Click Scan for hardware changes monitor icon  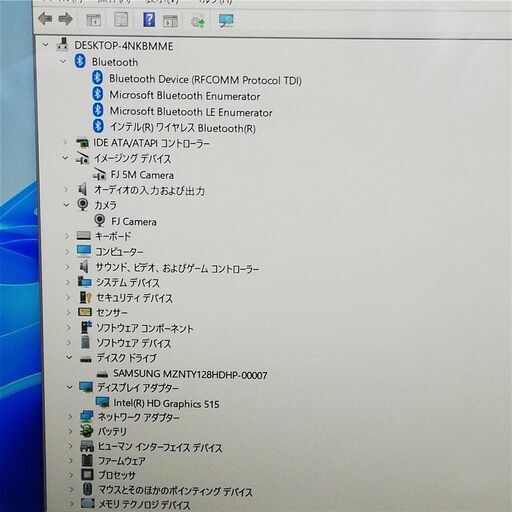point(226,21)
